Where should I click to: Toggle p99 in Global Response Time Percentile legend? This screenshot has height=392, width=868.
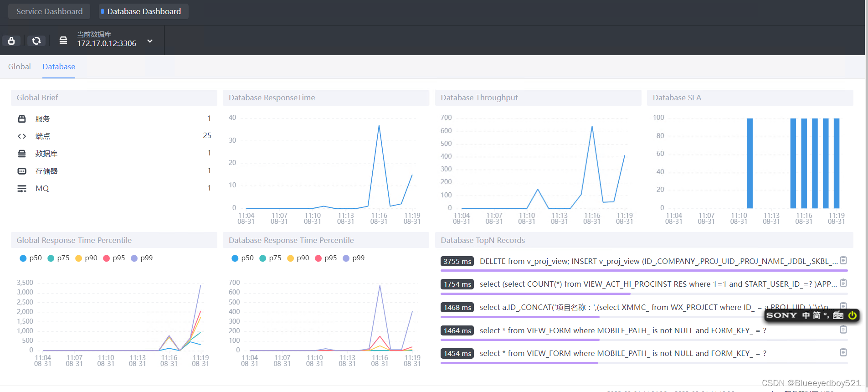pos(142,258)
